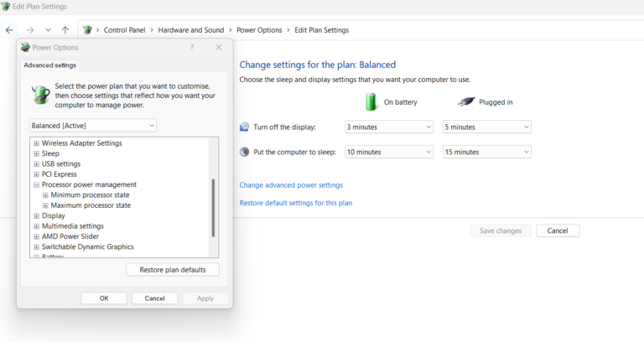Viewport: 644px width, 342px height.
Task: Close the Power Options dialog
Action: (219, 48)
